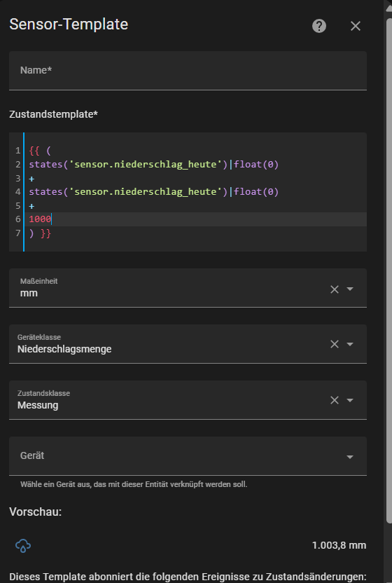Click the Niederschlagsmenge field value

(x=64, y=349)
